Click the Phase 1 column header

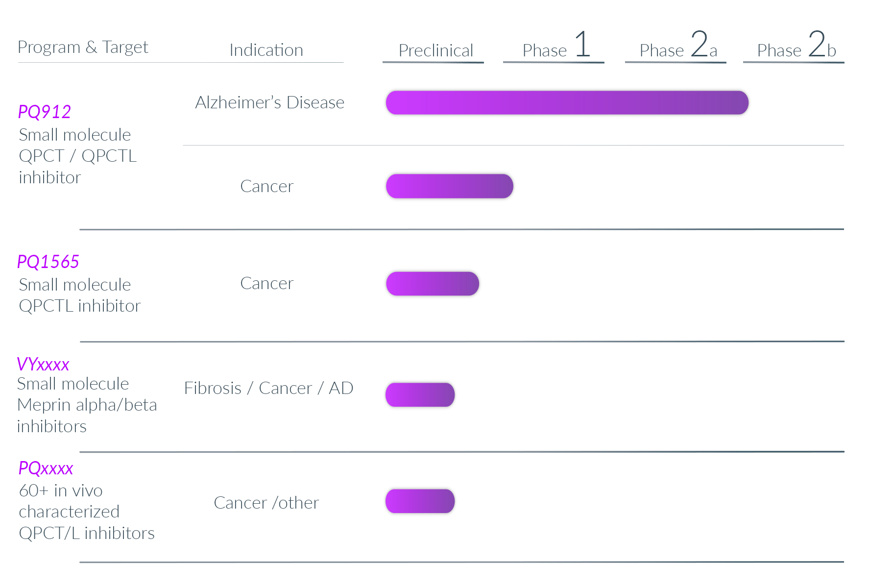(x=556, y=45)
